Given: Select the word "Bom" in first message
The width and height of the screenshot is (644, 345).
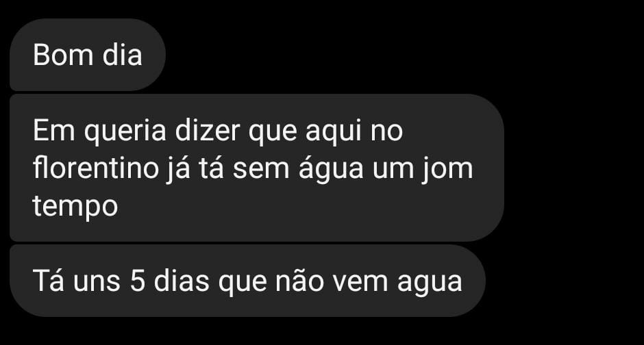Looking at the screenshot, I should pos(63,55).
